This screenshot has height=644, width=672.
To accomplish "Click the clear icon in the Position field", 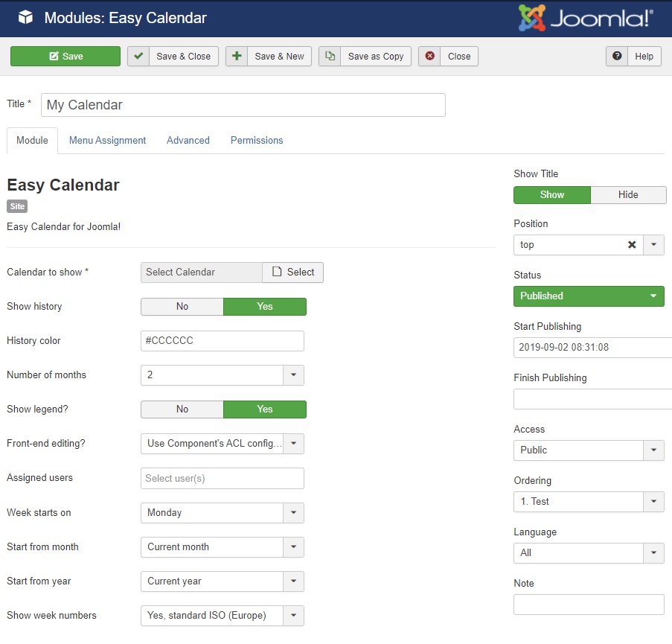I will coord(631,244).
